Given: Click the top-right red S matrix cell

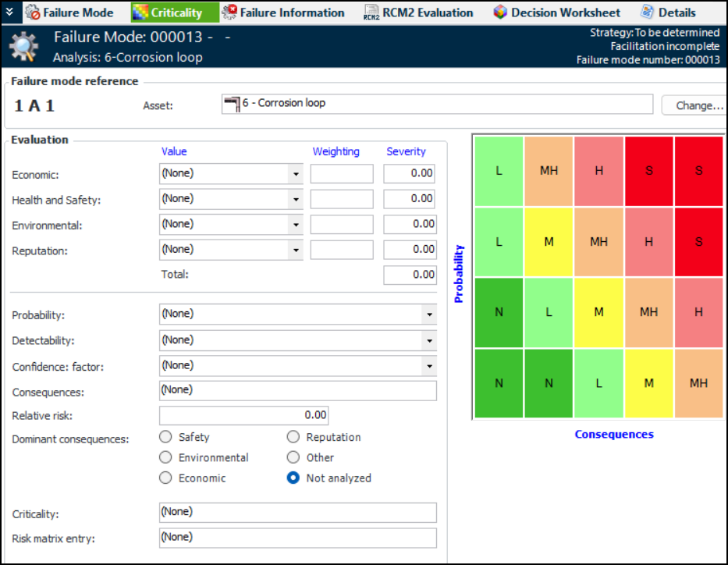Looking at the screenshot, I should [698, 171].
